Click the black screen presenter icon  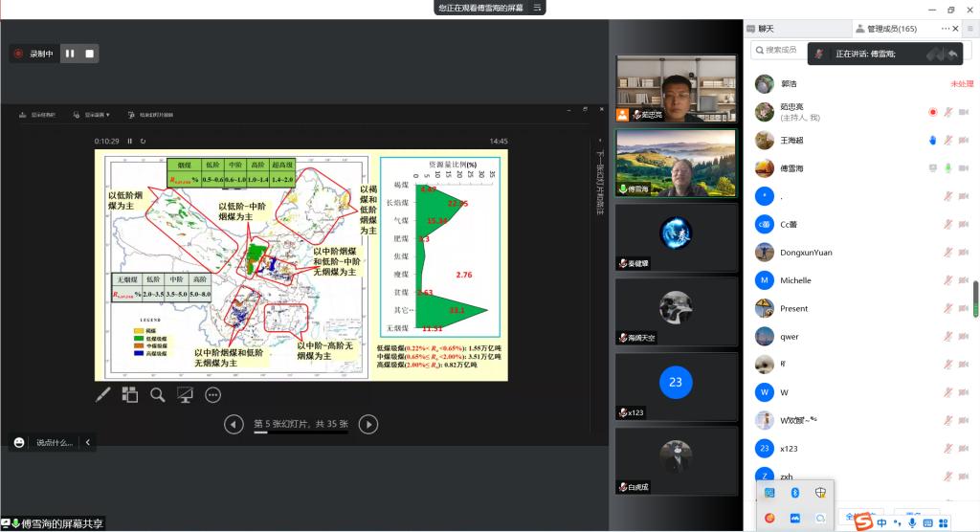[185, 394]
